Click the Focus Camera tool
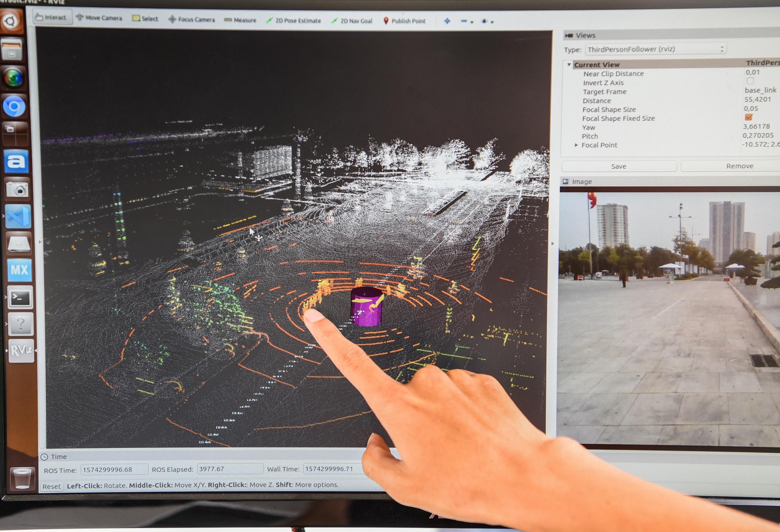 (191, 19)
